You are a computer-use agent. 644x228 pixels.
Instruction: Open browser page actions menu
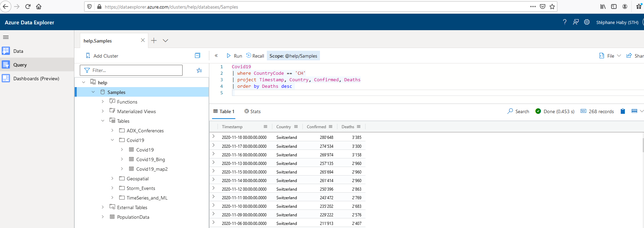pos(533,7)
